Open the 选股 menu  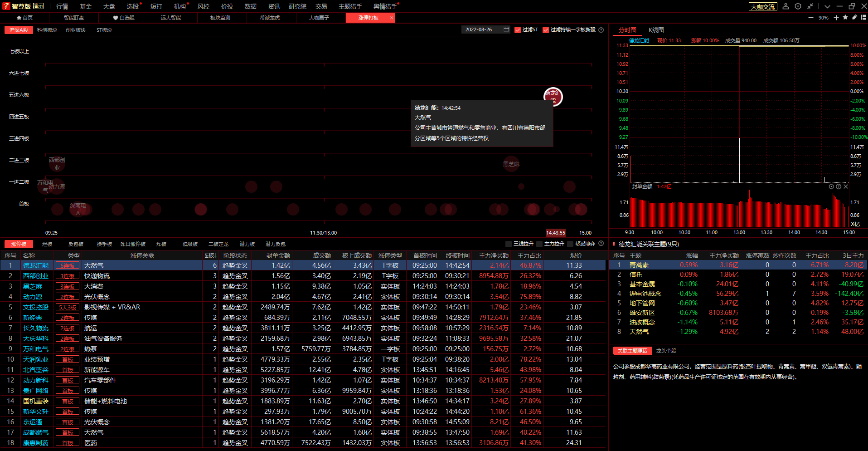(133, 6)
